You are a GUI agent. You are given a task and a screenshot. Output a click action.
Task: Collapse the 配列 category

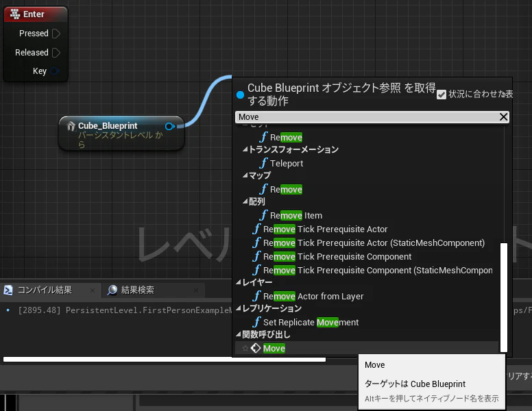click(x=245, y=201)
